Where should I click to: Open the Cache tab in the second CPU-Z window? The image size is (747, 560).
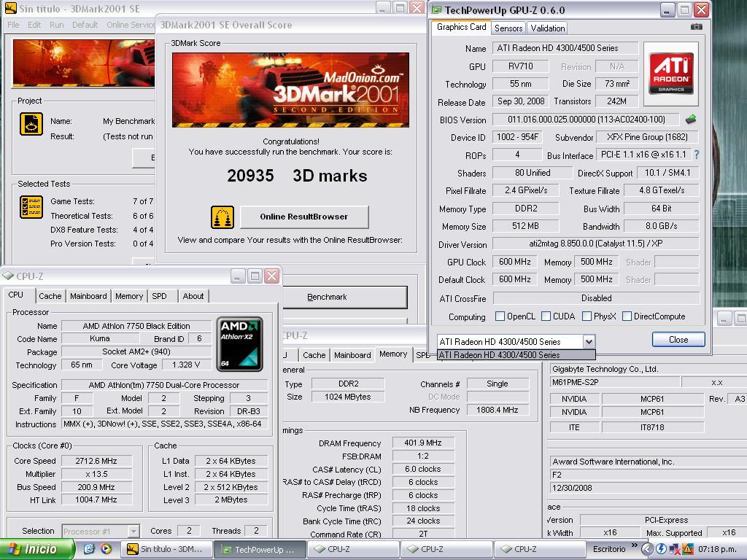click(x=314, y=355)
